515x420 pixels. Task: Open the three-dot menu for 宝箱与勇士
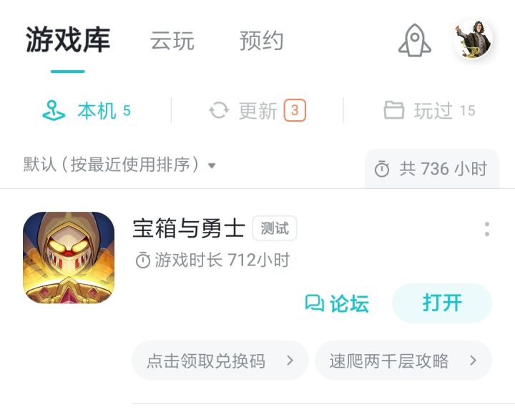coord(487,229)
